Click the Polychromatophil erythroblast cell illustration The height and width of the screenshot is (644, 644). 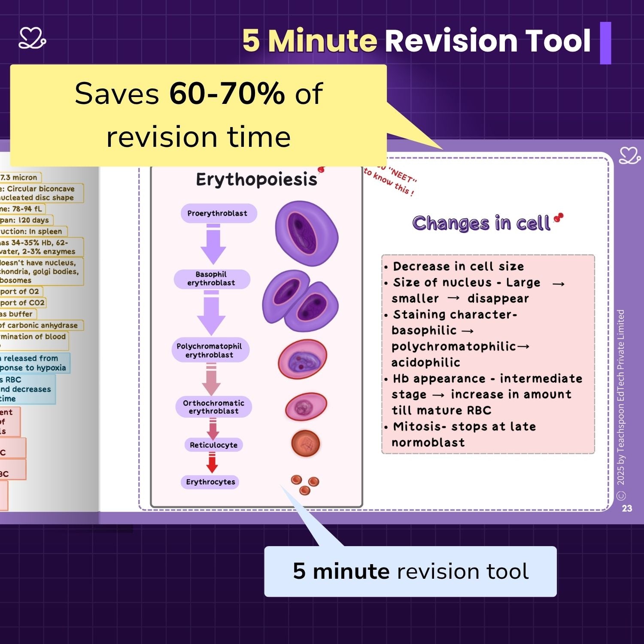[302, 360]
